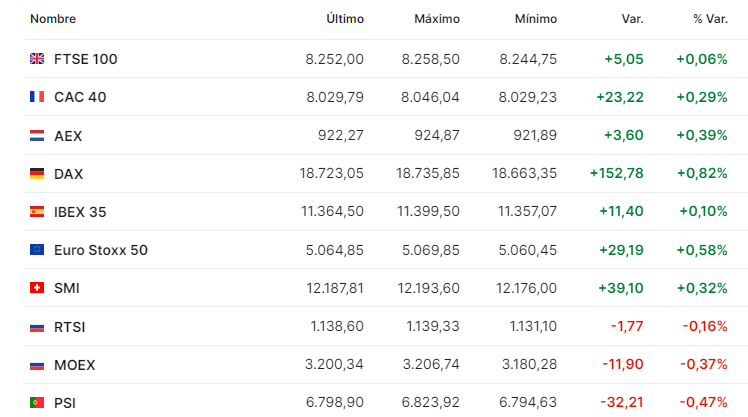Click the Netherlands flag icon beside AEX
Screen dimensions: 748x417
(x=37, y=136)
